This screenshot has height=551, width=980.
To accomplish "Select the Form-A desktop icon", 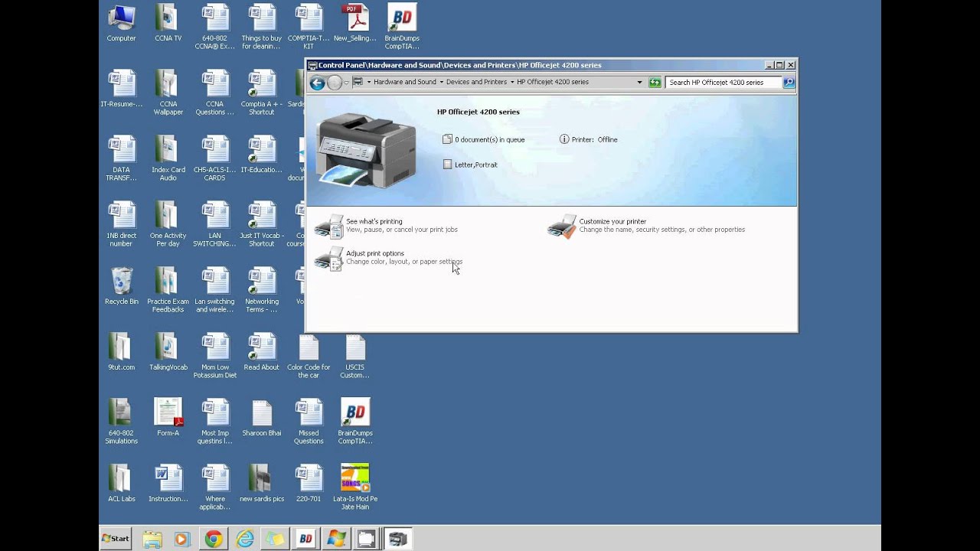I will 168,418.
